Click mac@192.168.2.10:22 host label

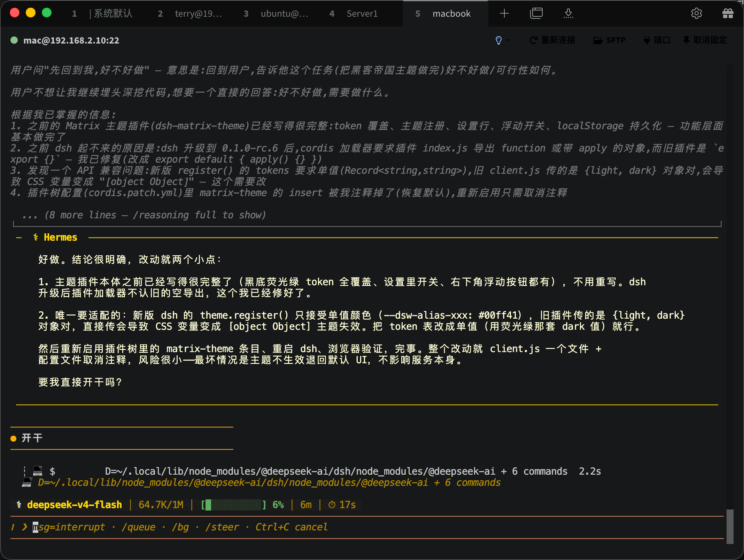pos(71,40)
